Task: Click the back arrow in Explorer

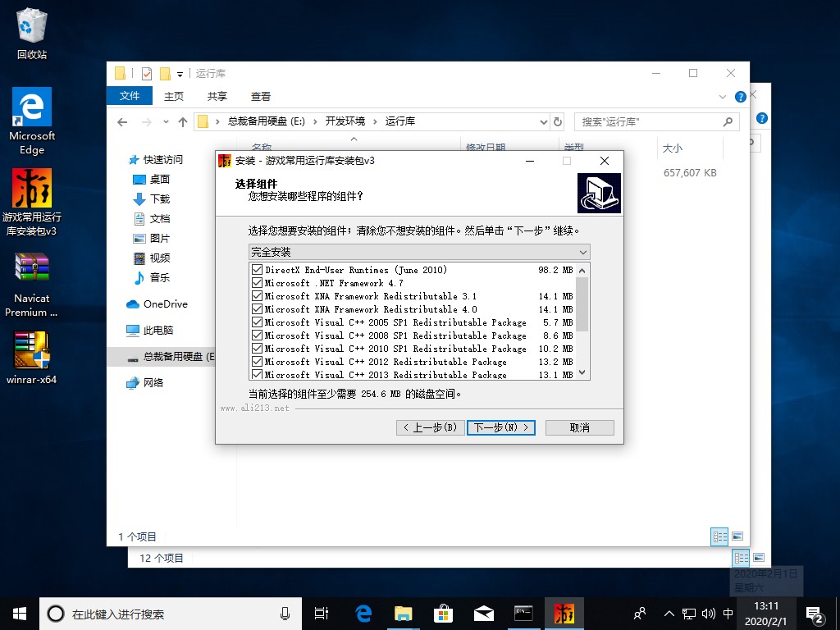Action: pos(123,122)
